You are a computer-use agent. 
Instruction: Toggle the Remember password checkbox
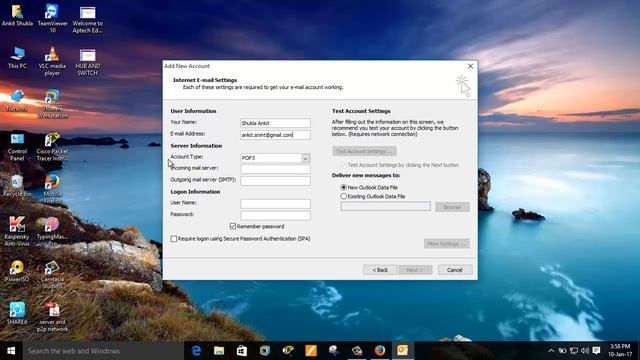pyautogui.click(x=233, y=226)
